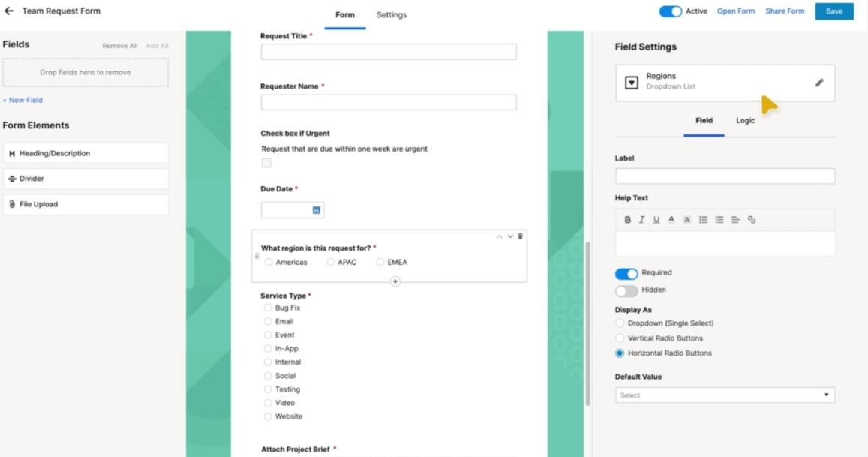The width and height of the screenshot is (868, 457).
Task: Click the Heading/Description H icon
Action: pos(11,153)
